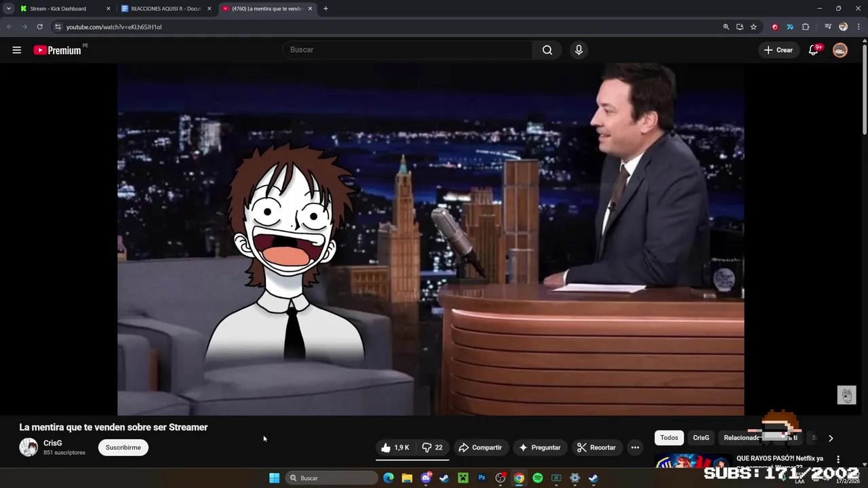Open red extension icon in toolbar
Image resolution: width=868 pixels, height=488 pixels.
coord(775,27)
